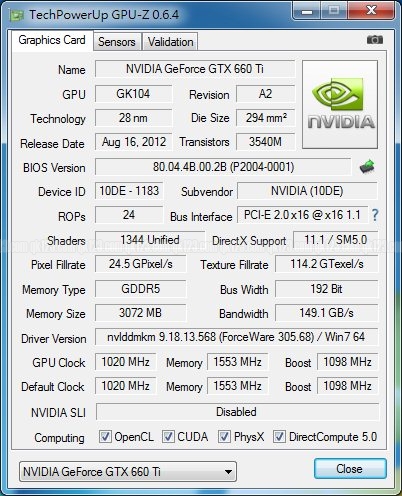Toggle the PhysX checkbox
The height and width of the screenshot is (496, 402).
pos(224,437)
